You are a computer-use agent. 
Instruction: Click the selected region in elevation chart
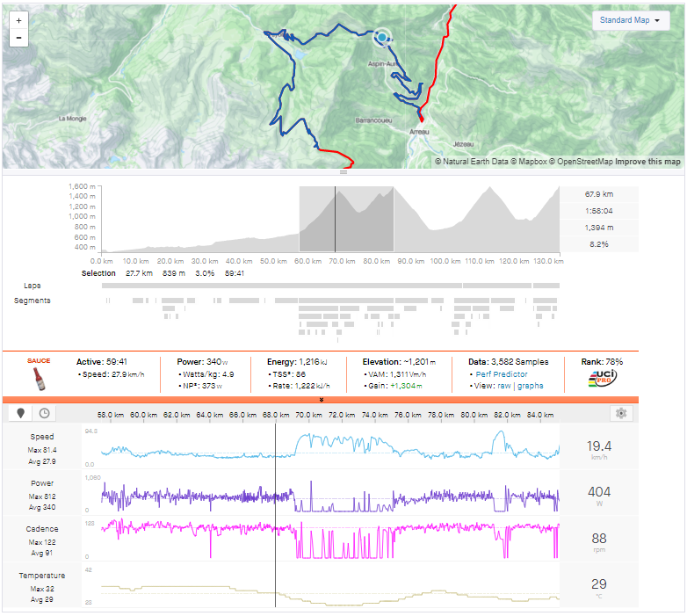pos(346,220)
